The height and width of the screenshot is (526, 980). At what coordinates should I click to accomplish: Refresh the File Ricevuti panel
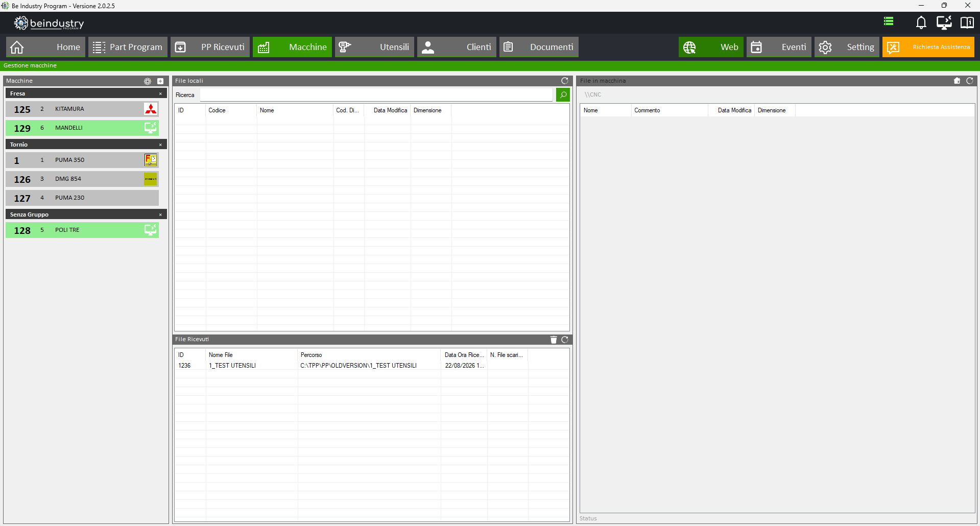(x=565, y=340)
